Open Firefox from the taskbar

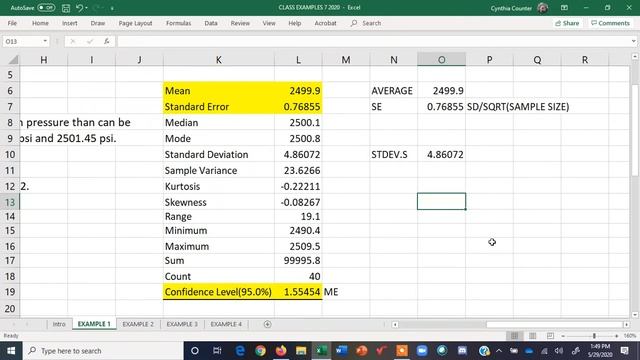281,351
